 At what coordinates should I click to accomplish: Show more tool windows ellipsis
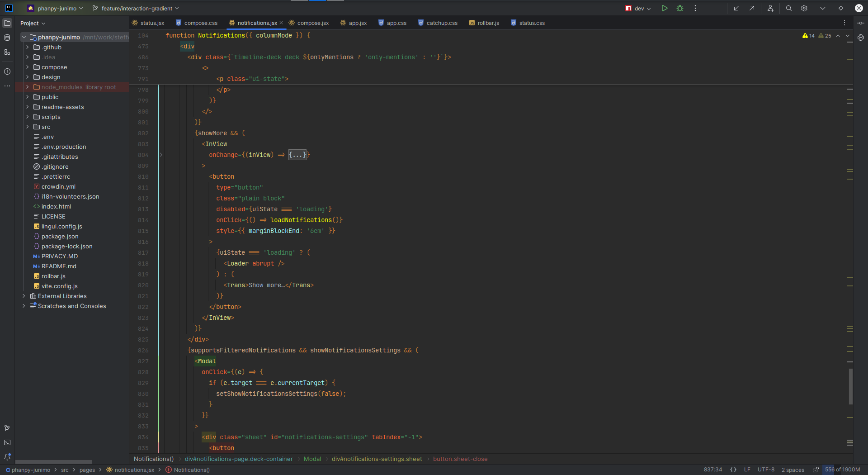7,86
